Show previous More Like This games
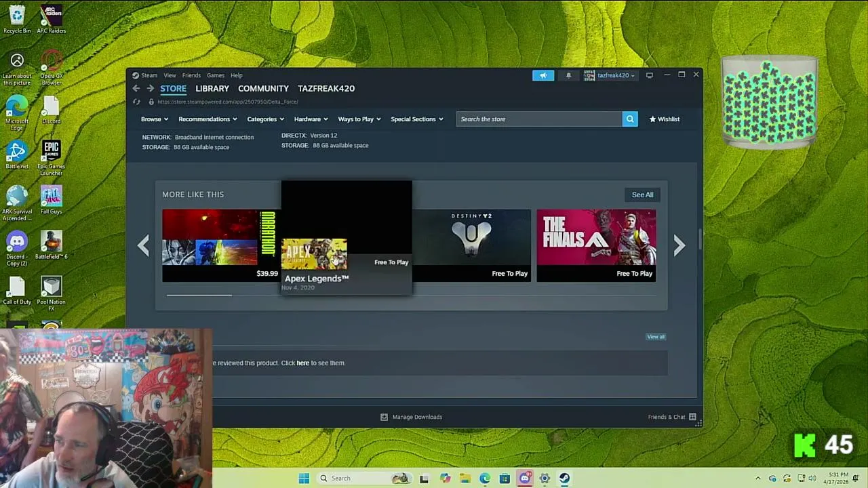868x488 pixels. point(143,245)
